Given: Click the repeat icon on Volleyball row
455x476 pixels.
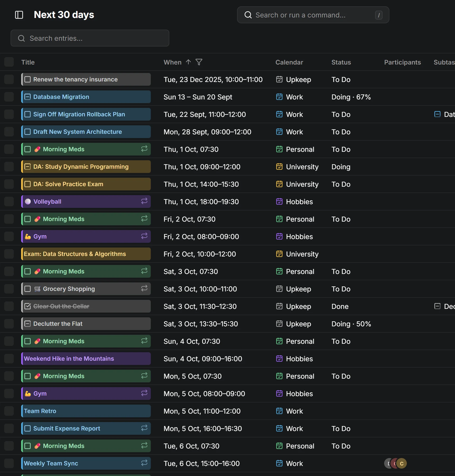Looking at the screenshot, I should pos(144,201).
